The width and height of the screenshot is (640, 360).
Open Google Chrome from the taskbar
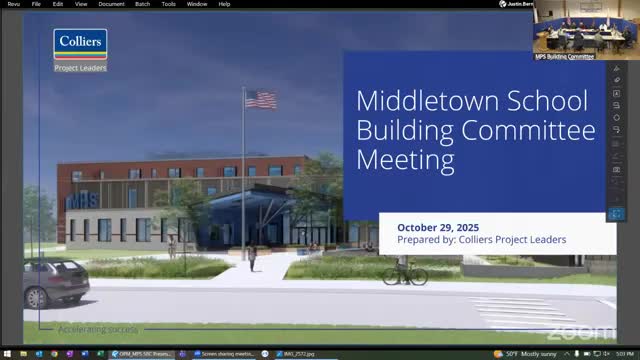pos(54,354)
